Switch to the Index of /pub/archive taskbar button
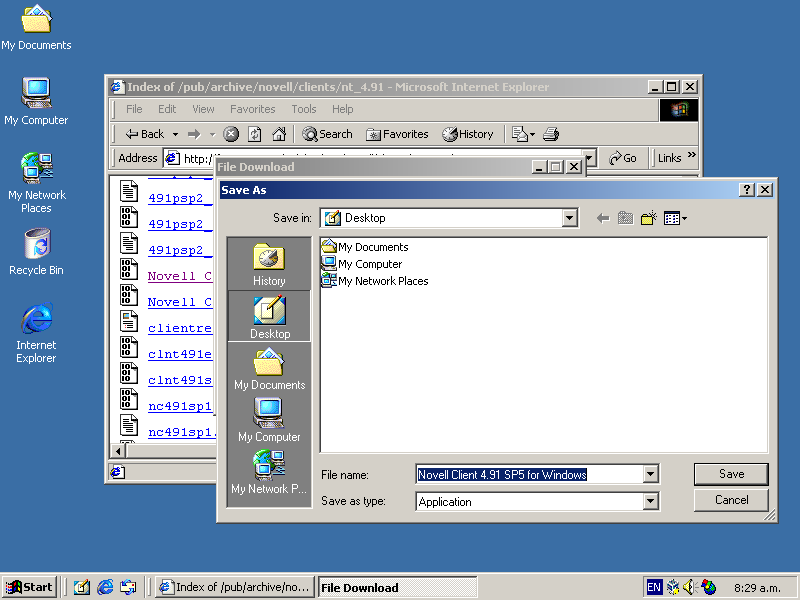Screen dimensions: 800x600 pos(235,587)
